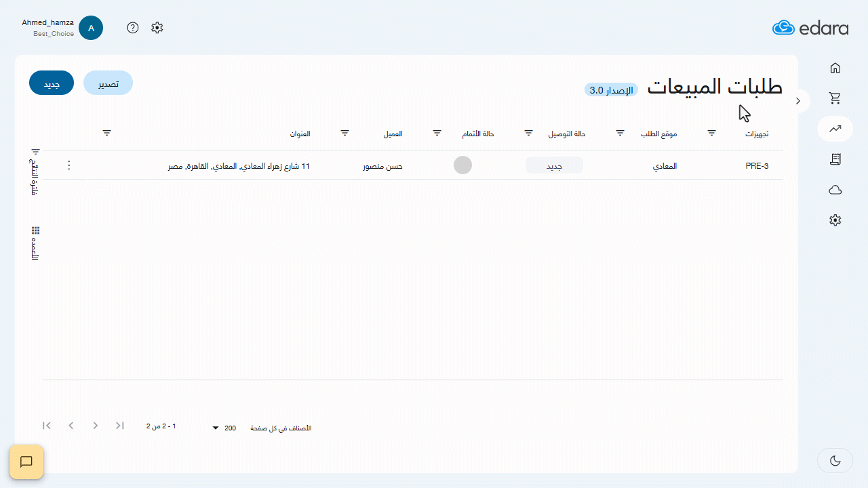
Task: Open the filter menu for حالة الأتمام column
Action: pos(437,133)
